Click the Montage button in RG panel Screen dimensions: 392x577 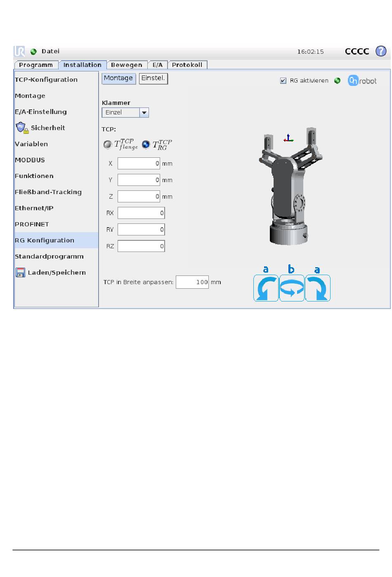pos(118,78)
